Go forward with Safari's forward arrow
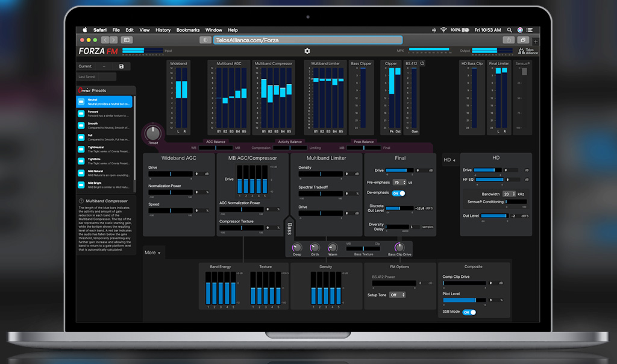617x364 pixels. point(114,40)
